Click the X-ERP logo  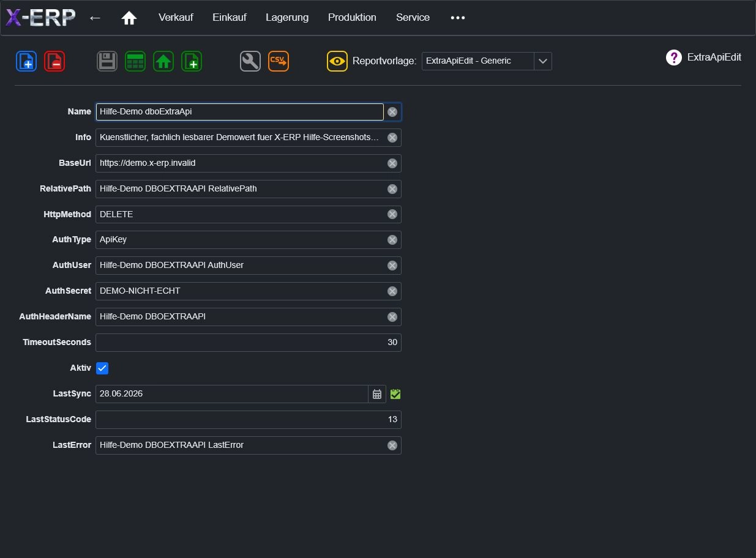(40, 18)
